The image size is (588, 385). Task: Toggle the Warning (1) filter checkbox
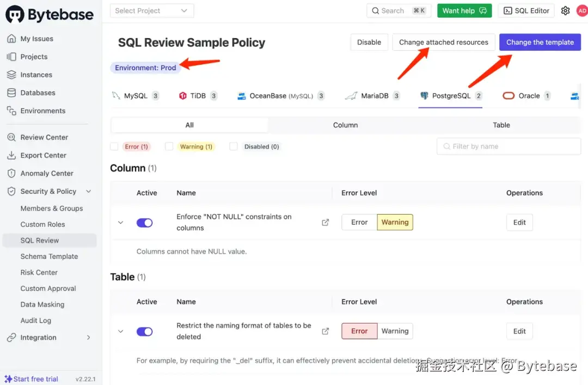pos(169,146)
